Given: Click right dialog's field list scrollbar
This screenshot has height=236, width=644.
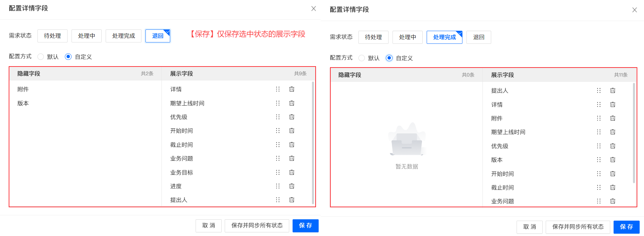Looking at the screenshot, I should tap(634, 133).
